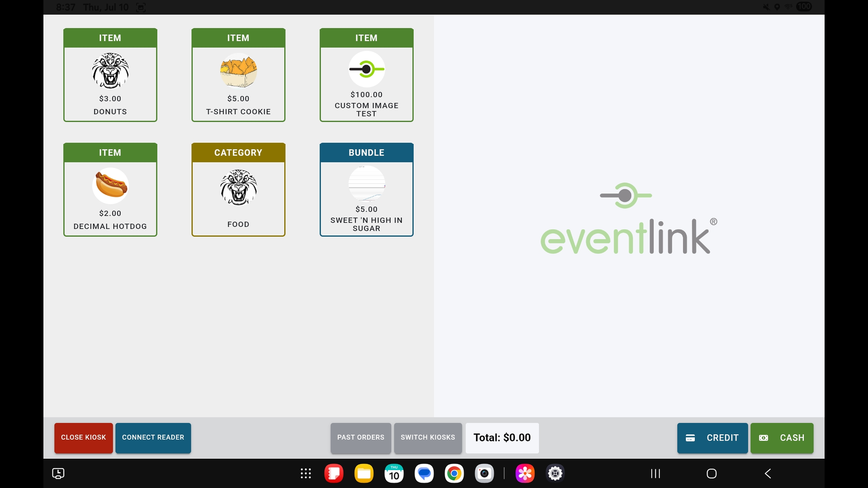Tap the Decimal Hotdog picture
Image resolution: width=868 pixels, height=488 pixels.
[110, 185]
